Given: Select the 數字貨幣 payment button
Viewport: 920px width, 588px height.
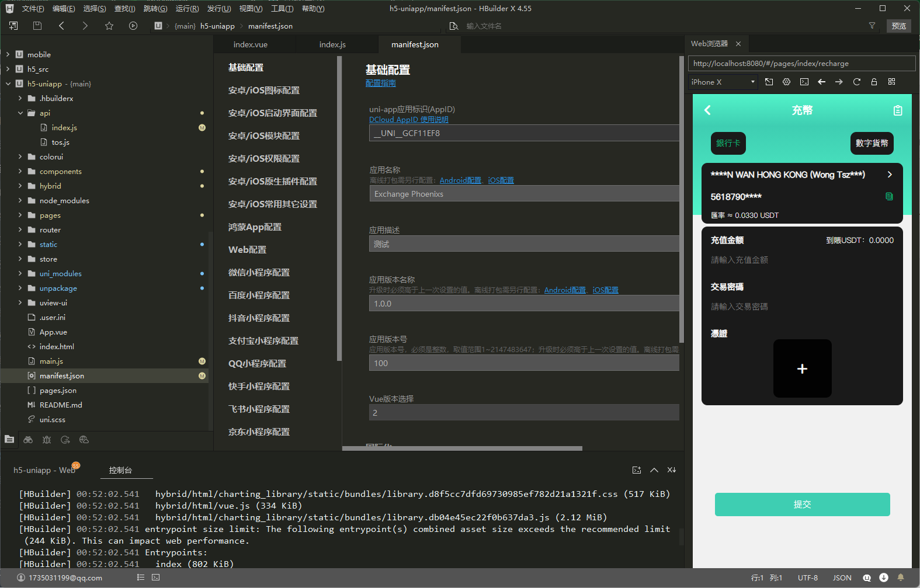Looking at the screenshot, I should pyautogui.click(x=872, y=143).
